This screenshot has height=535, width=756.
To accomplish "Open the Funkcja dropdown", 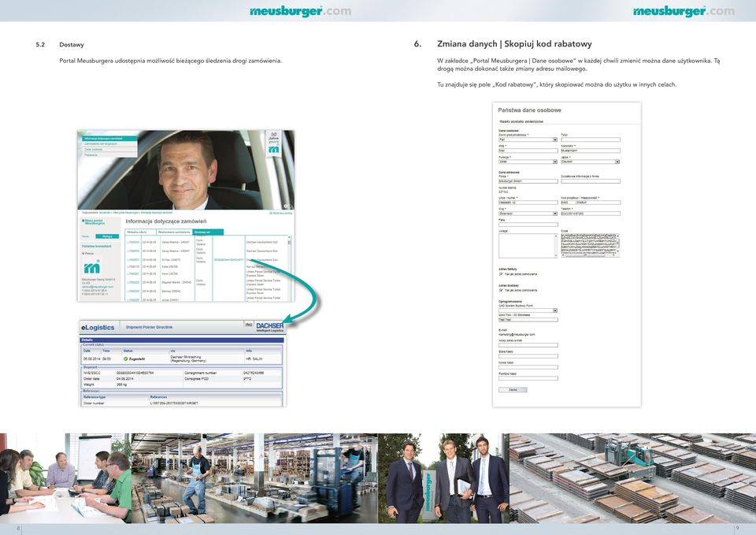I will pos(528,162).
